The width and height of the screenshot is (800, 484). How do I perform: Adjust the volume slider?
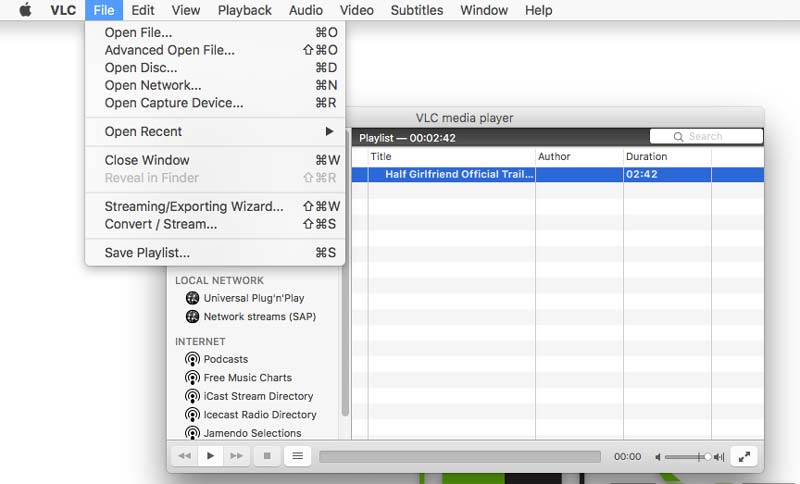[x=687, y=457]
